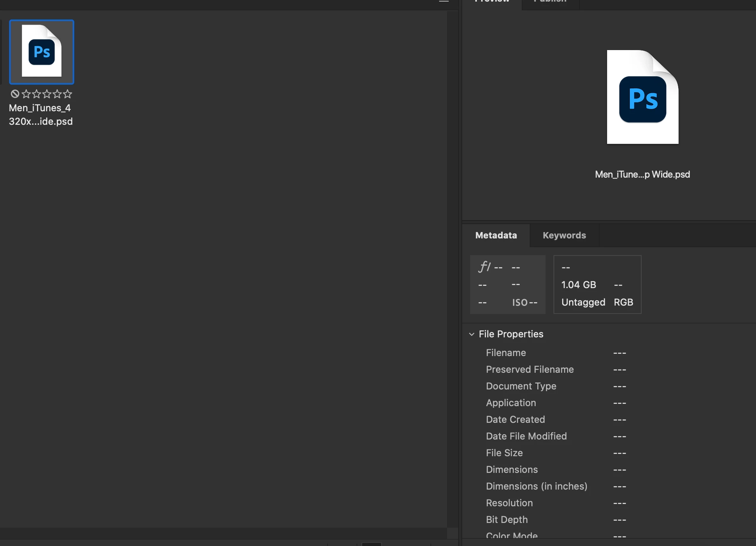
Task: Set a three-star rating on the file
Action: tap(47, 94)
